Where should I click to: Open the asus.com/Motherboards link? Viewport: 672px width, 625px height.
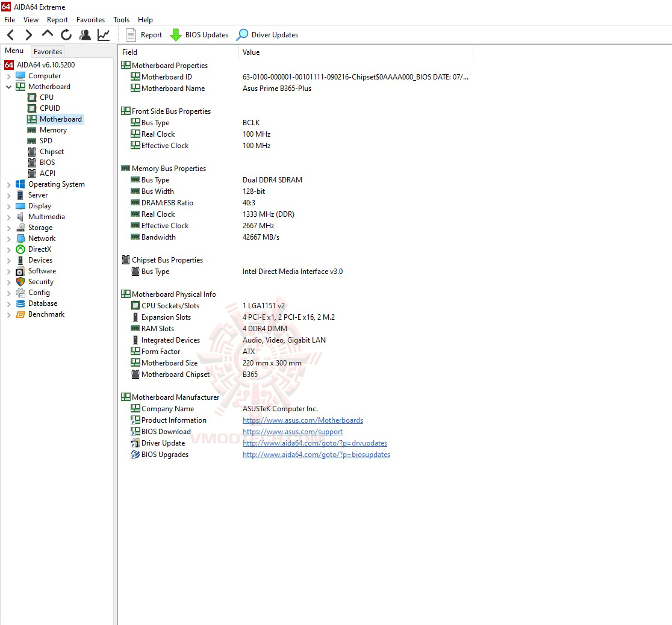[x=302, y=420]
